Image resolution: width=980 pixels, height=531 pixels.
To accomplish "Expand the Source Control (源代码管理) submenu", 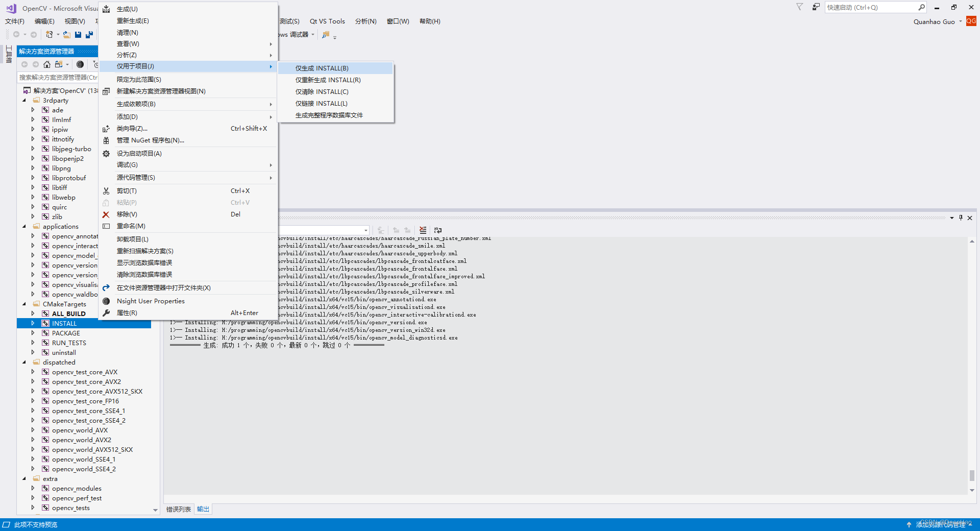I will [188, 178].
